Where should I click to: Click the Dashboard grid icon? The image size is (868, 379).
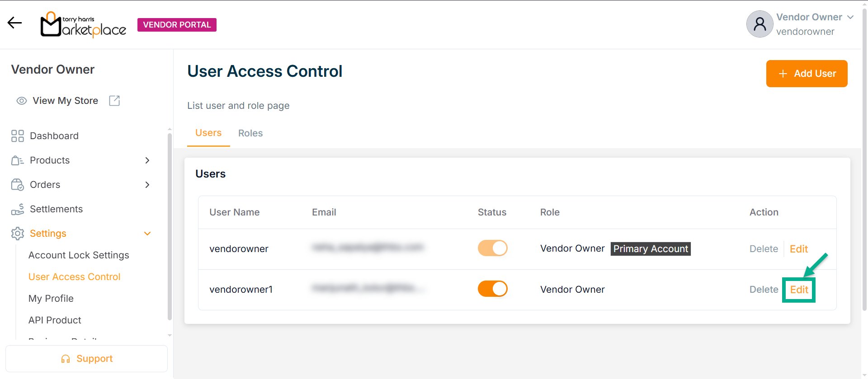(x=18, y=136)
